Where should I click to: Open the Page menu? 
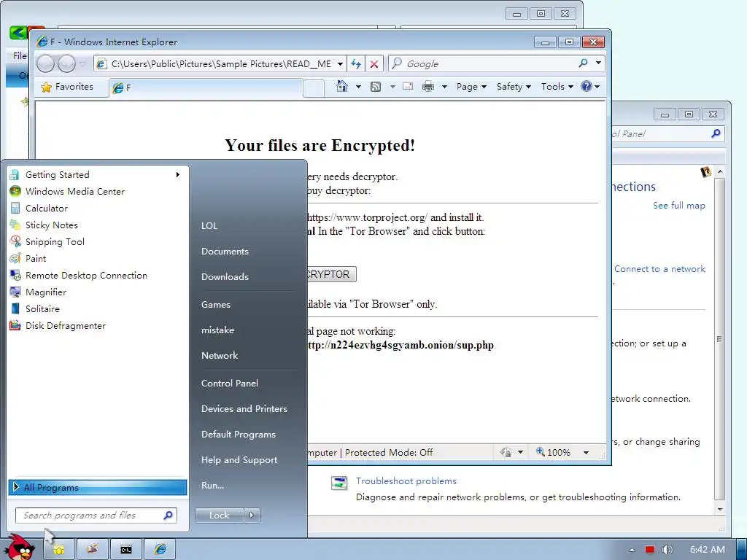click(x=471, y=87)
